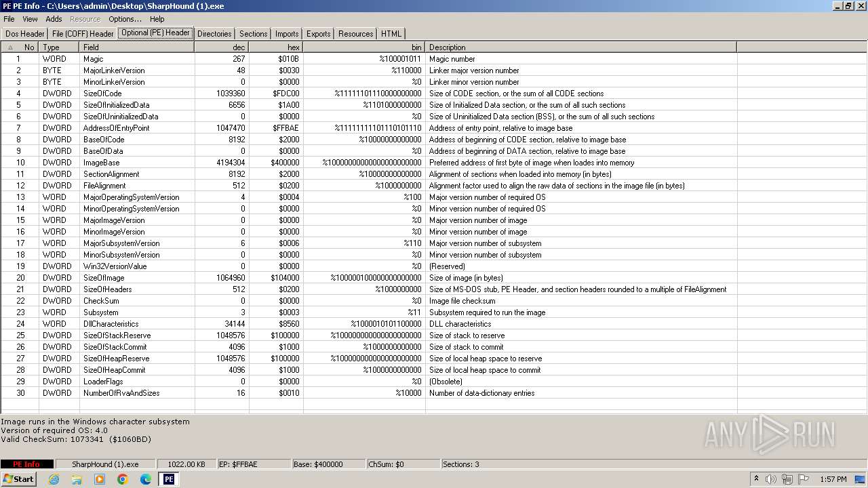Viewport: 868px width, 488px height.
Task: Open the Help menu
Action: pyautogui.click(x=157, y=19)
